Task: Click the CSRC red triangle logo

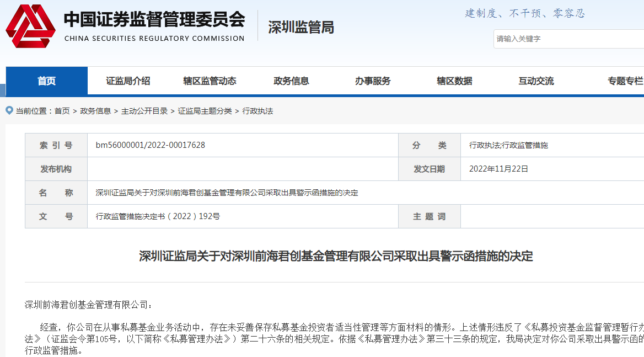Action: (30, 26)
